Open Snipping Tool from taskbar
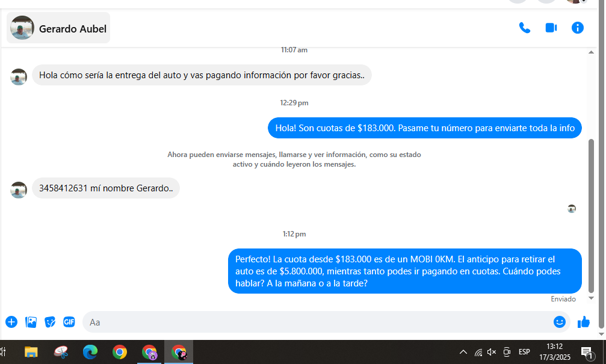Screen dimensions: 606x364 click(x=61, y=352)
